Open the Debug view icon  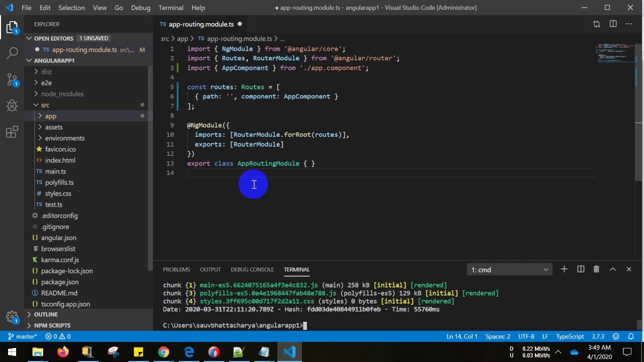pyautogui.click(x=12, y=106)
